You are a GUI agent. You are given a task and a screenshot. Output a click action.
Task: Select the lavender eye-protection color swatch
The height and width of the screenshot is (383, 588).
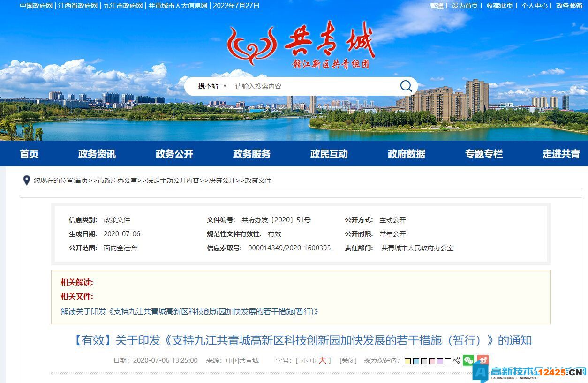click(x=440, y=361)
